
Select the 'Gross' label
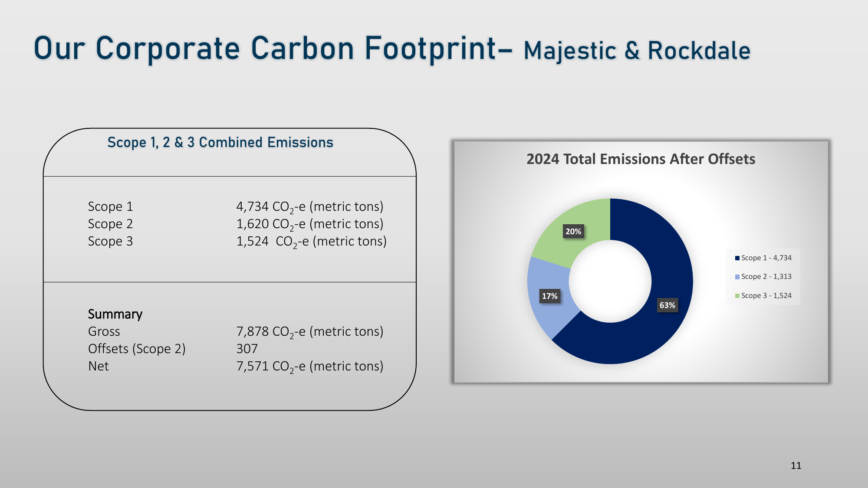104,331
